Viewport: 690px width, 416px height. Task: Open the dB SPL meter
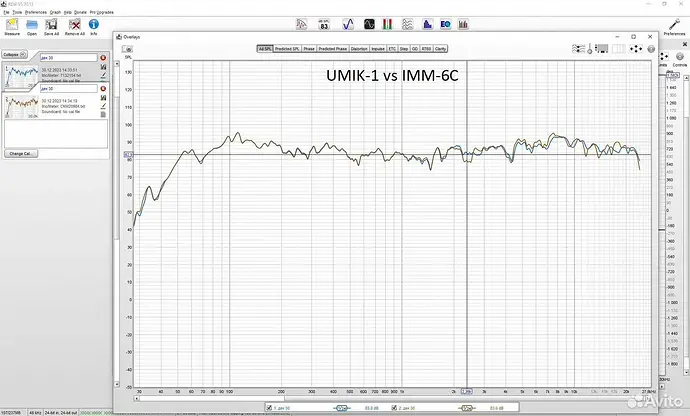[x=324, y=25]
